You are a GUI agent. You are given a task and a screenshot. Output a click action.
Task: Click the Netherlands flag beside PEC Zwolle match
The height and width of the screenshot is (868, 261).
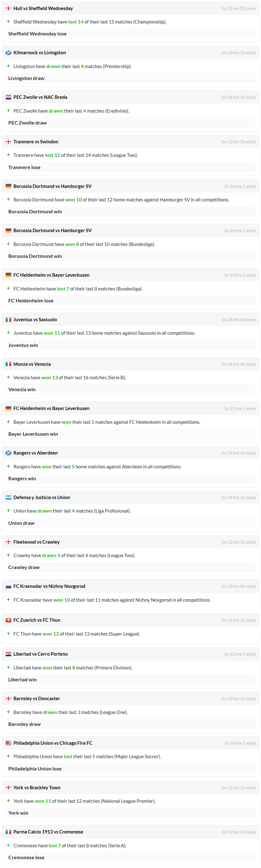coord(8,97)
